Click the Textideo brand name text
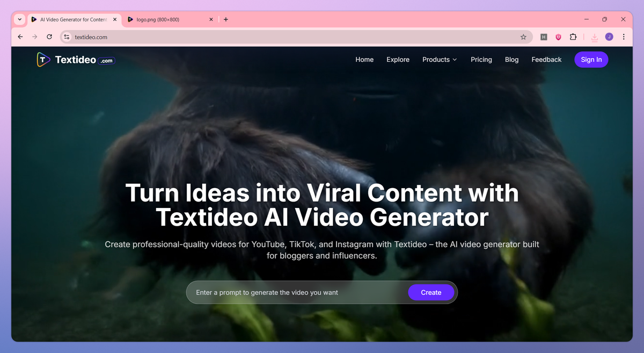 (x=76, y=60)
